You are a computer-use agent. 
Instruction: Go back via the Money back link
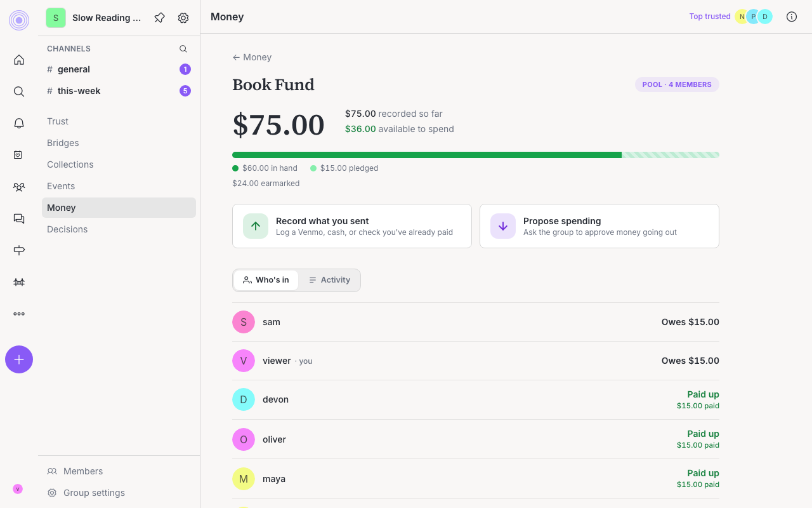pyautogui.click(x=252, y=57)
